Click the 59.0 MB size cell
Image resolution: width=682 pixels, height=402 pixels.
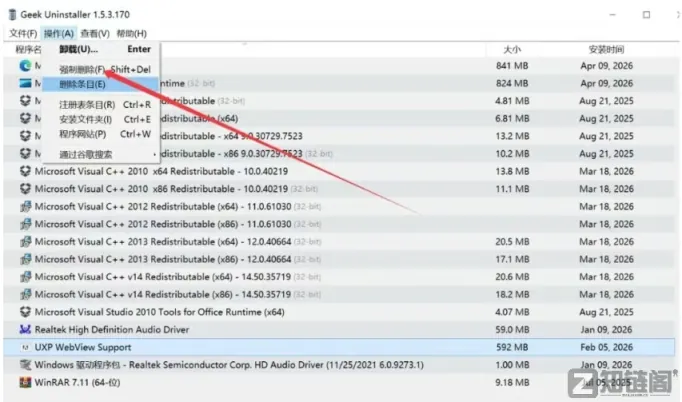coord(512,330)
